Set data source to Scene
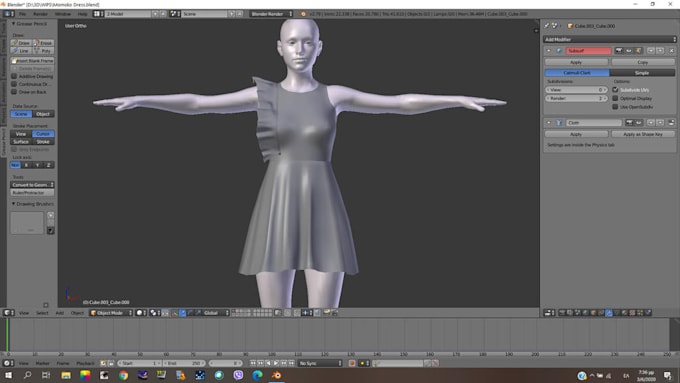This screenshot has height=383, width=680. pos(21,114)
